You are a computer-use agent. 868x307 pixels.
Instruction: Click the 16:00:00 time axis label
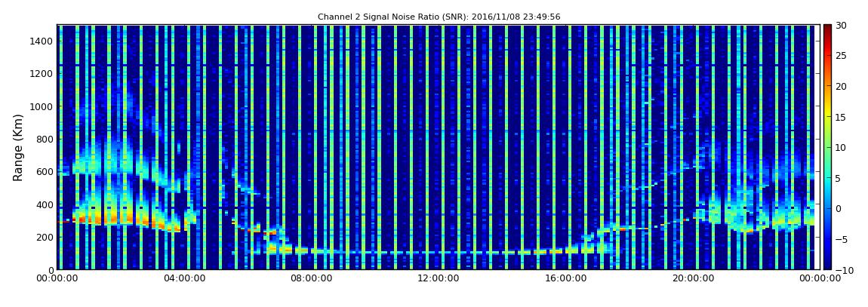tap(565, 279)
